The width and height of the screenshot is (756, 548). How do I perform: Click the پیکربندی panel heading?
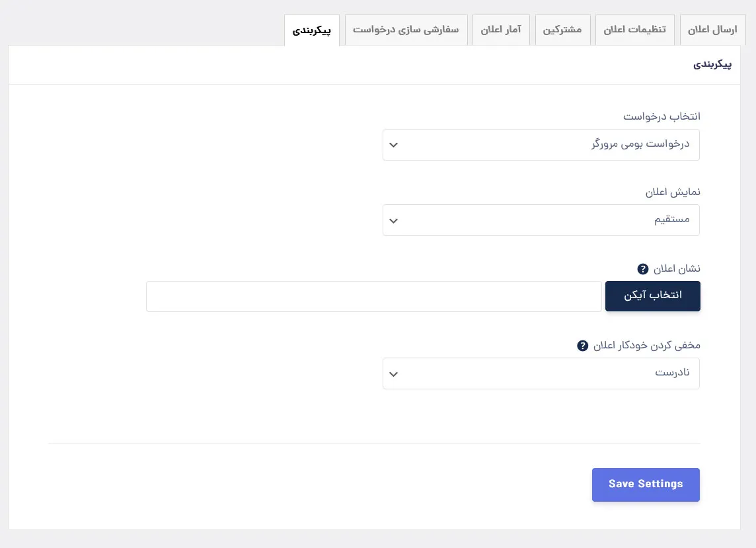tap(712, 65)
